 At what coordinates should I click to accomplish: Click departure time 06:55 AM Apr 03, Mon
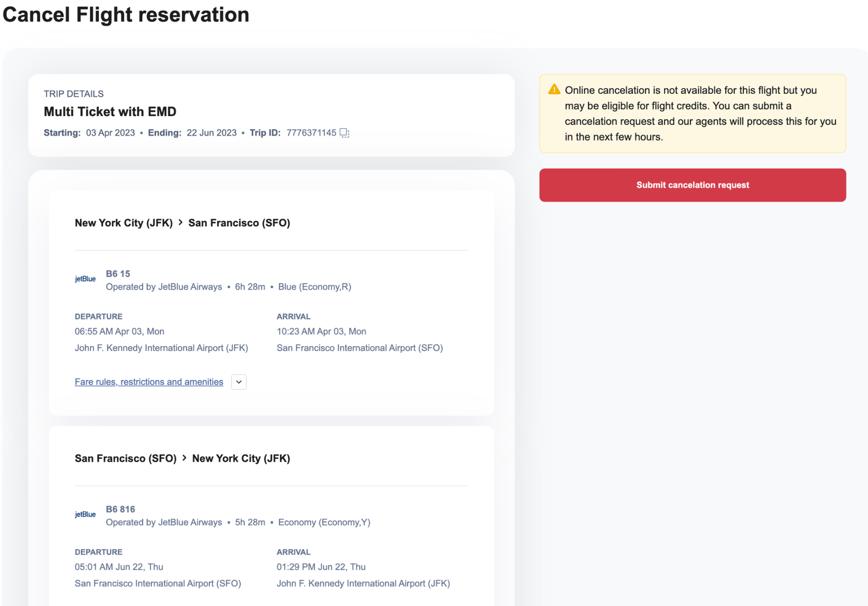[120, 331]
